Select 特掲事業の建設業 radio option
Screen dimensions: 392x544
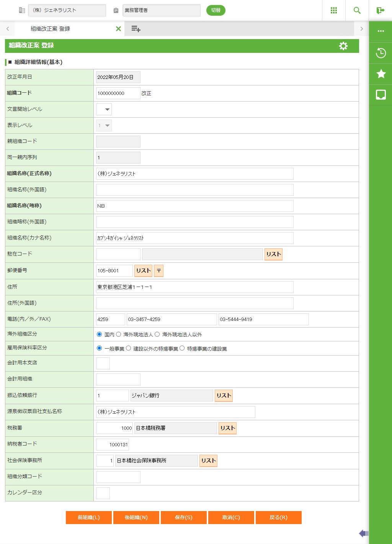pos(182,348)
